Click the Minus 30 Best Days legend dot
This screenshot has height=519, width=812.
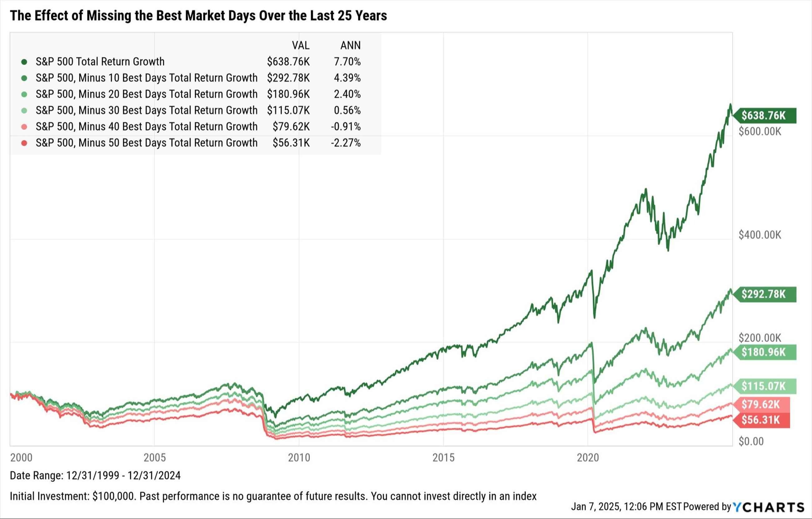[24, 110]
